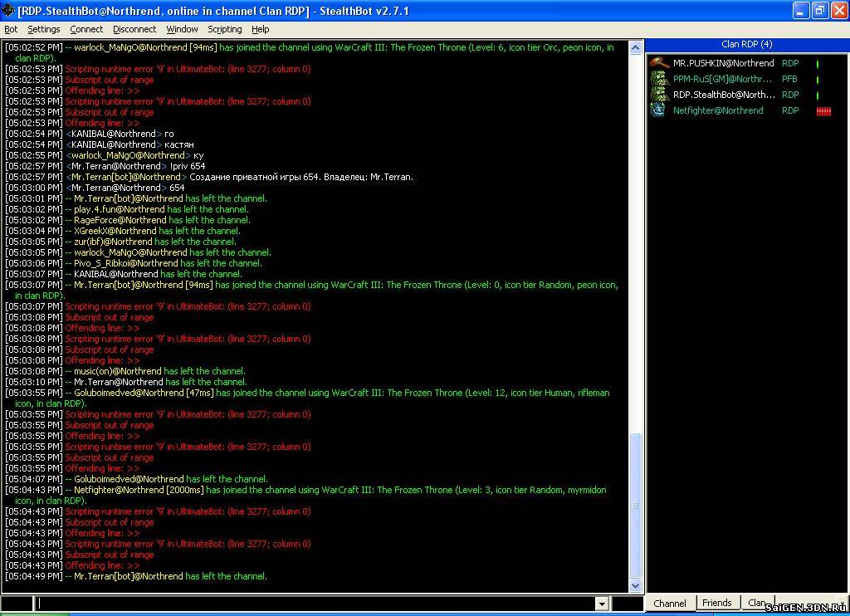Click 'Goluboimedved@Northrend has left the channel' line
The image size is (850, 616).
137,479
